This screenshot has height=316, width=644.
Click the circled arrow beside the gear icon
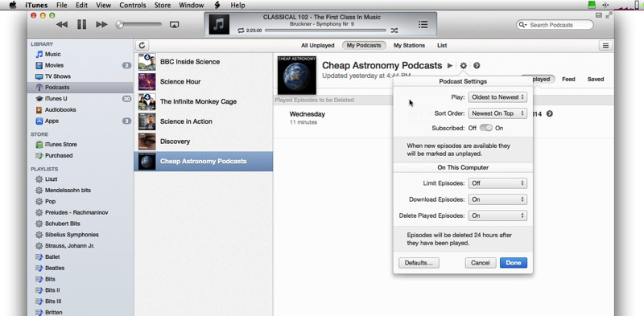(x=477, y=66)
